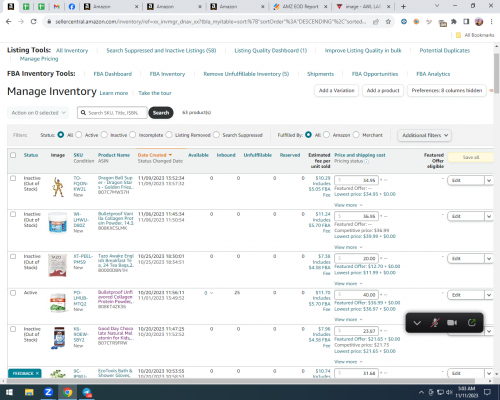
Task: Open Zoom from the Windows taskbar
Action: click(48, 392)
